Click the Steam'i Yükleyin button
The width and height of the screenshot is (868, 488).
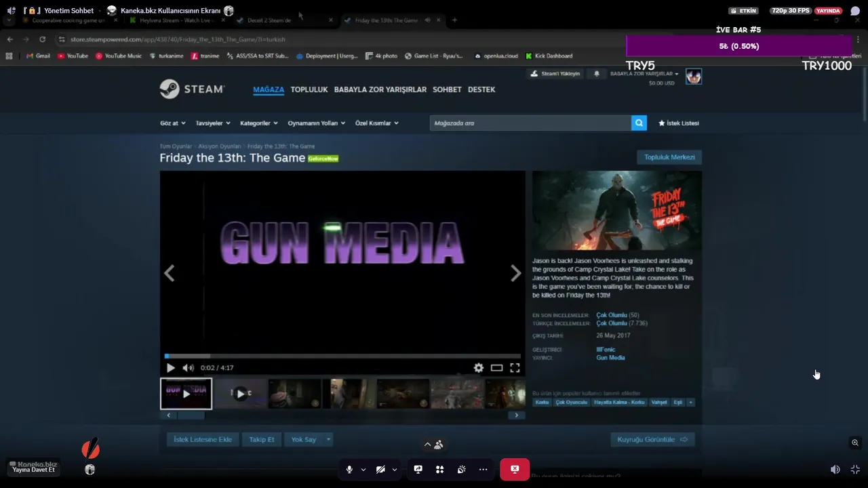pyautogui.click(x=555, y=73)
